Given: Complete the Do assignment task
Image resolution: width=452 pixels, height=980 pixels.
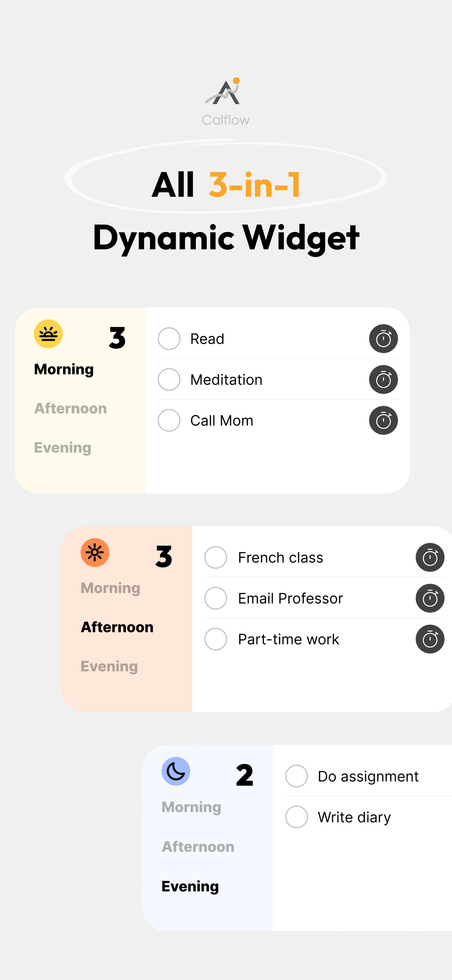Looking at the screenshot, I should [x=296, y=776].
